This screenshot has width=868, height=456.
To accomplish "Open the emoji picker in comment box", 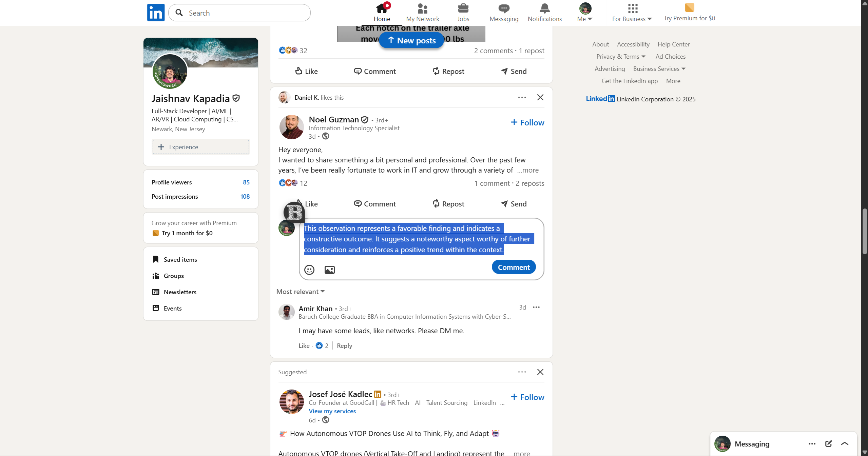I will point(309,270).
